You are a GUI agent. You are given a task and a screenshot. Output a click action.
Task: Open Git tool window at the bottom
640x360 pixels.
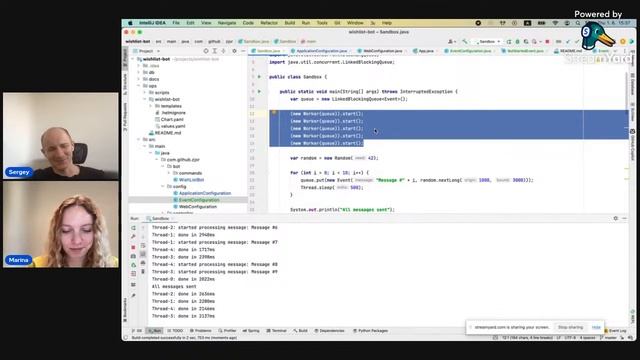[x=137, y=331]
